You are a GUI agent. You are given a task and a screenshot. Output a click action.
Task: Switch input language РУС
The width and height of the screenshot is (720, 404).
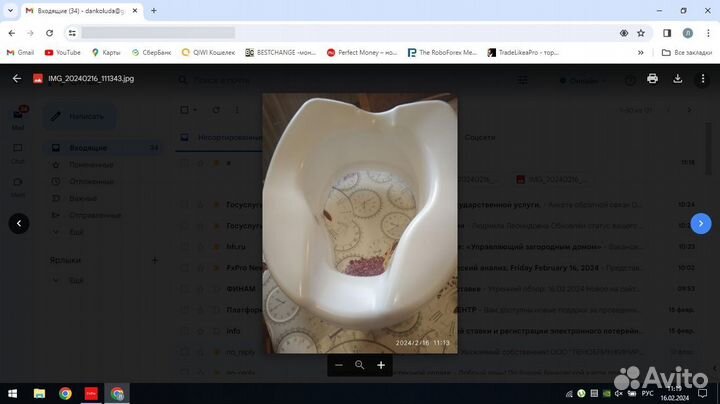coord(647,393)
